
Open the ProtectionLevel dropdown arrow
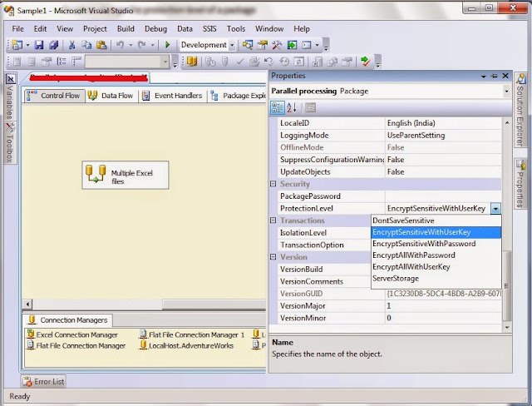pos(495,209)
